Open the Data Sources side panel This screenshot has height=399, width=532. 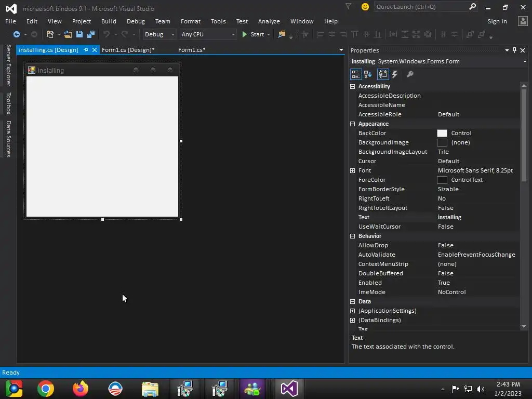tap(8, 139)
